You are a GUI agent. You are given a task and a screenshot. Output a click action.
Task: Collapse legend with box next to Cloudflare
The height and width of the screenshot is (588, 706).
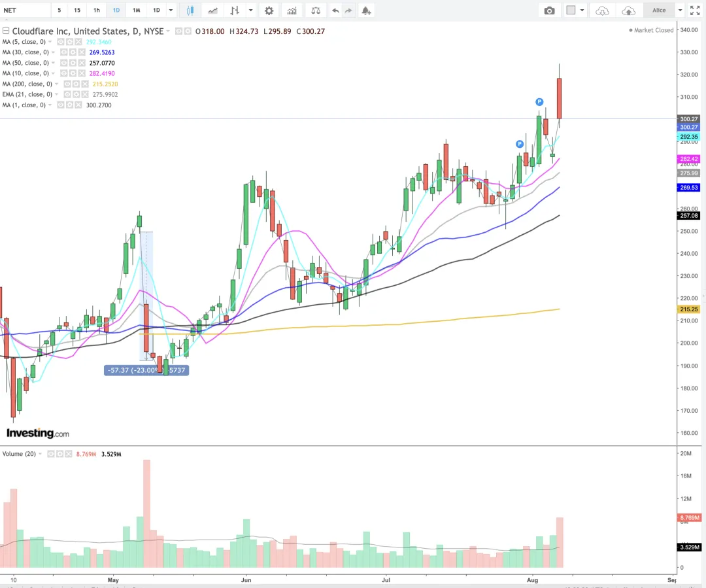click(6, 31)
